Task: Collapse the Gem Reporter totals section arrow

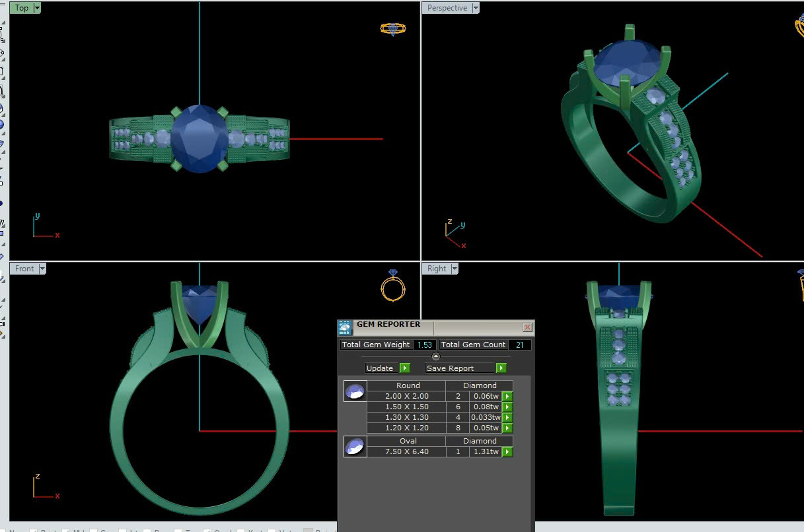Action: (435, 356)
